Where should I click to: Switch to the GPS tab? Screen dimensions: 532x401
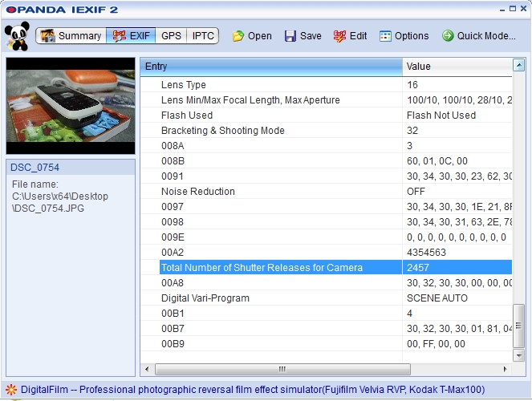pos(171,36)
